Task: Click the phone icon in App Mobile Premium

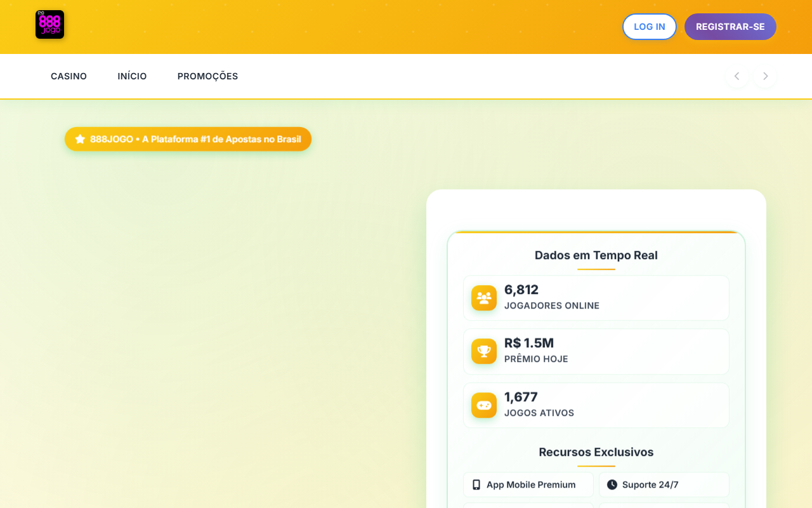Action: 476,485
